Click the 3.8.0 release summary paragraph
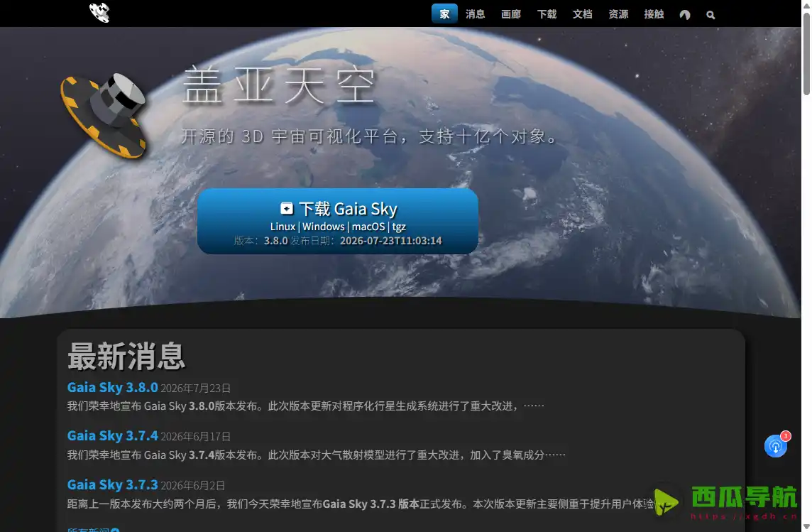Viewport: 812px width, 532px height. [305, 406]
